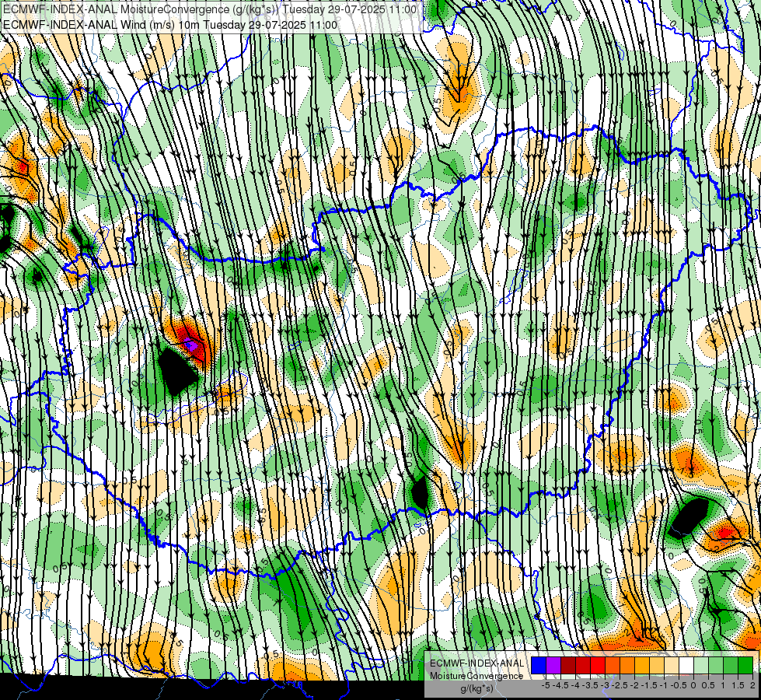Click the -4 legend scale value

click(575, 685)
